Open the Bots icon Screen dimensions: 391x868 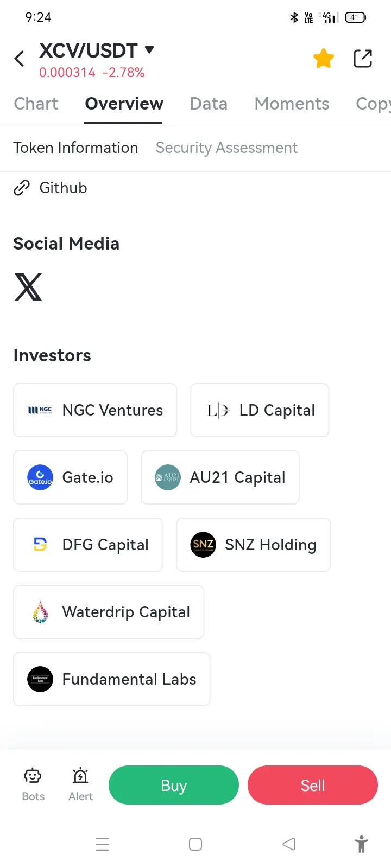click(x=33, y=784)
